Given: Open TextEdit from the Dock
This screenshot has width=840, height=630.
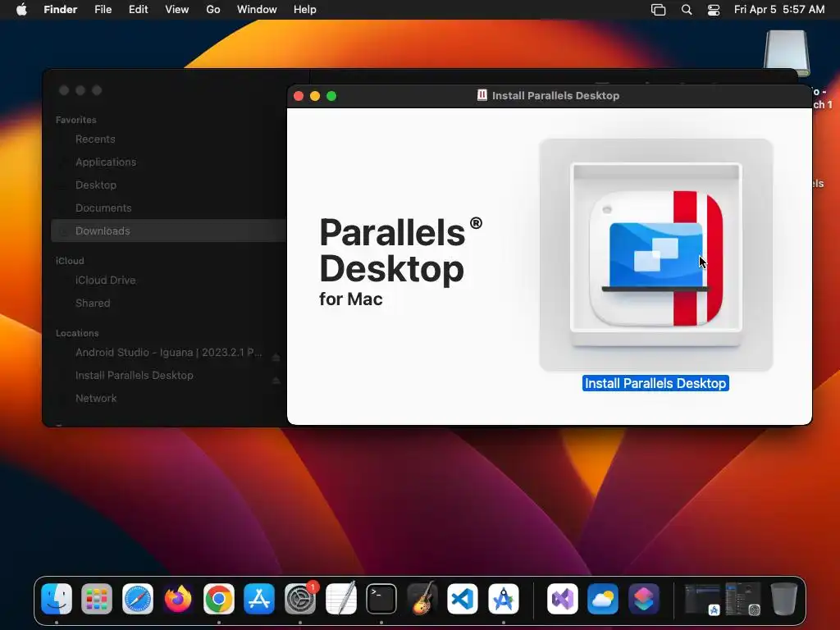Looking at the screenshot, I should tap(340, 598).
